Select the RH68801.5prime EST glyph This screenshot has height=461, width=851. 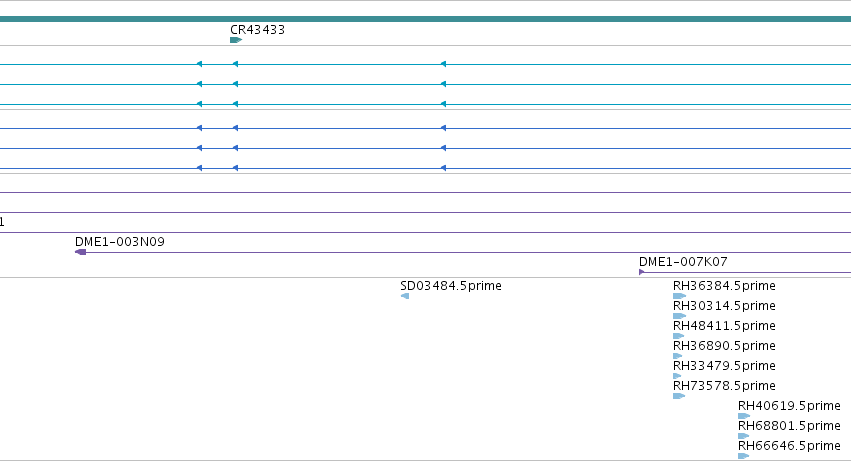pos(744,436)
